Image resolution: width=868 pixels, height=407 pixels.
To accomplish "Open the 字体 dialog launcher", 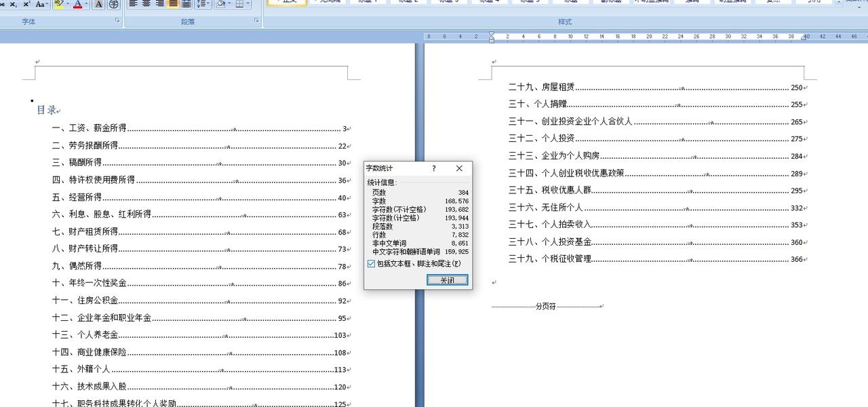I will (x=117, y=21).
